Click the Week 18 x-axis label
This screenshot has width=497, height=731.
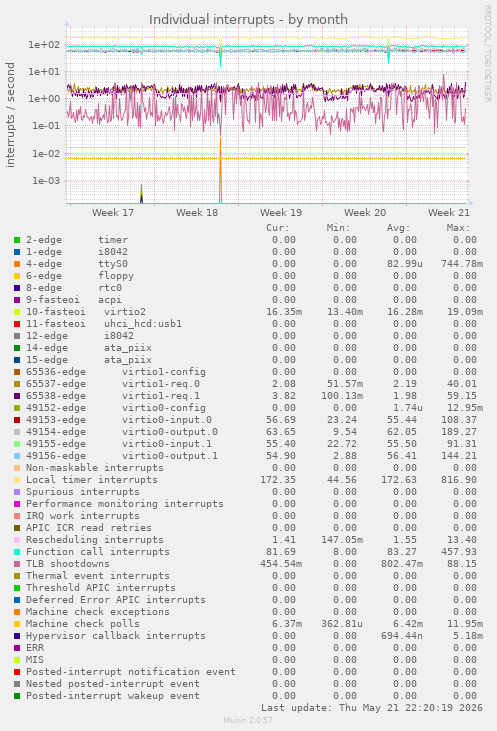click(x=197, y=213)
